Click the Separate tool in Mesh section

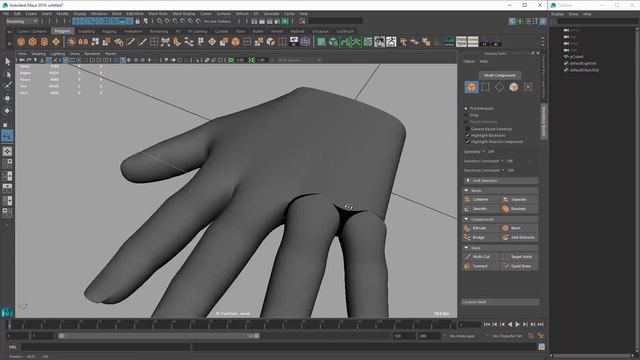519,199
